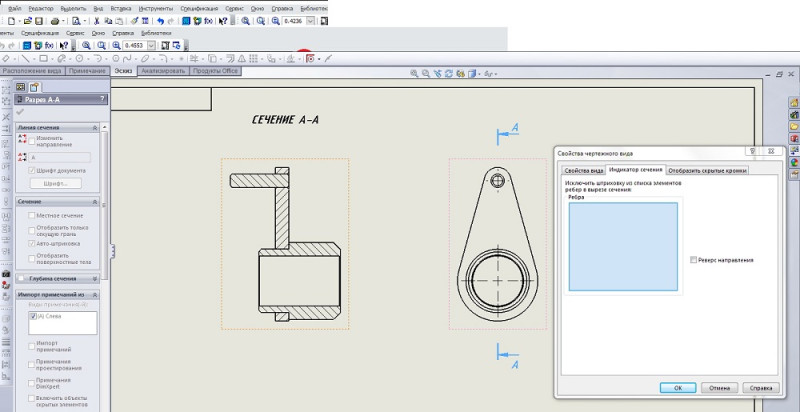Click the help question mark on Разрез A-A panel
800x412 pixels.
point(102,100)
